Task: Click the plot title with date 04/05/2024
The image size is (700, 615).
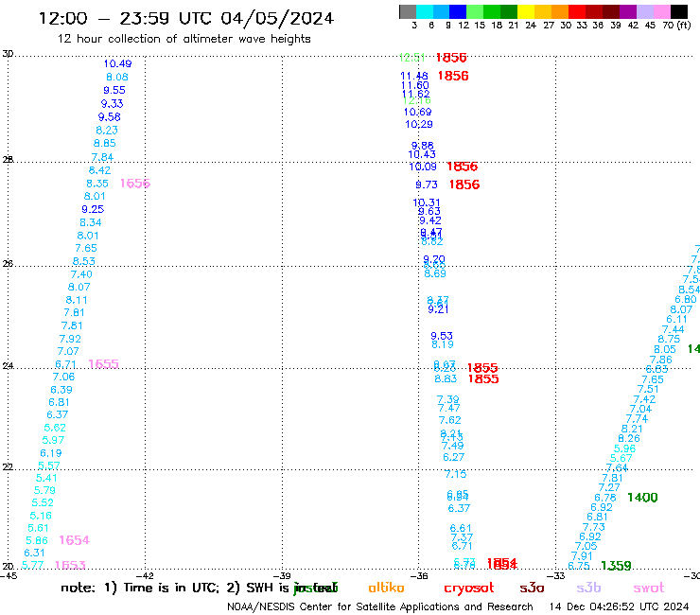Action: tap(186, 18)
